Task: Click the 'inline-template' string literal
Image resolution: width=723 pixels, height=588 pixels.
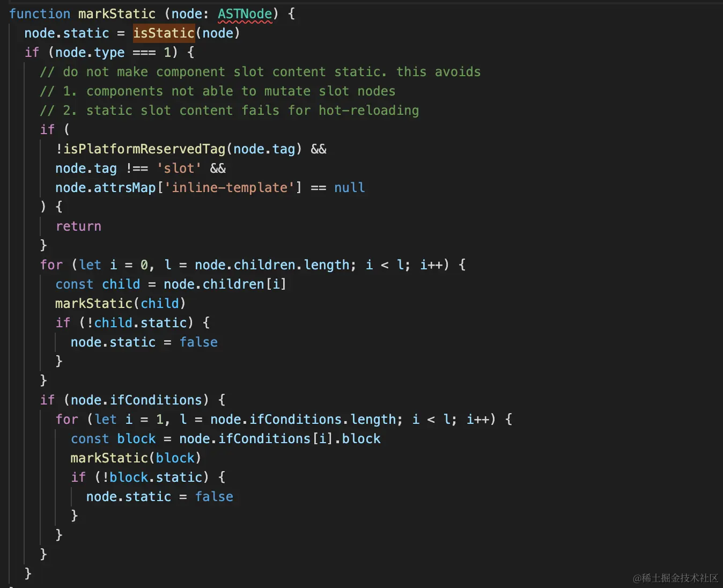Action: 230,187
